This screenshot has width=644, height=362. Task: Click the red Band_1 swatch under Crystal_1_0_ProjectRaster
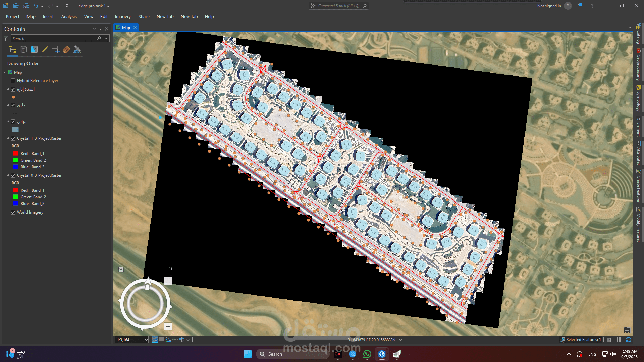point(15,154)
